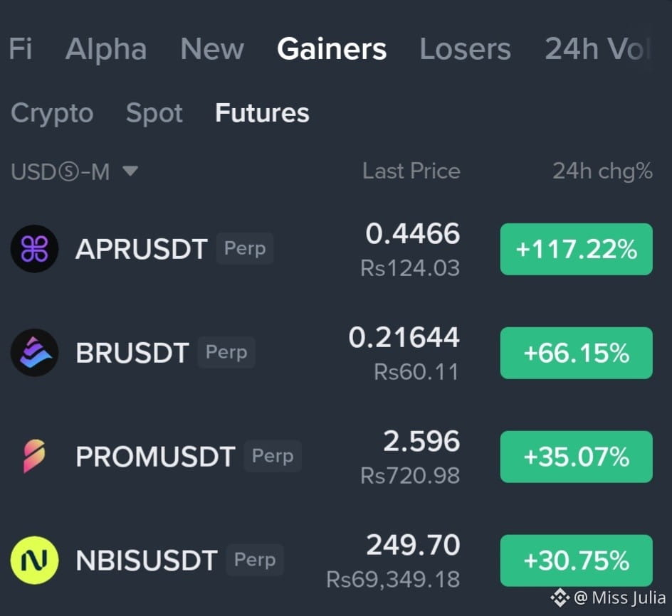Open the USDⓈ-M margin type selector
Image resolution: width=672 pixels, height=616 pixels.
[x=74, y=171]
